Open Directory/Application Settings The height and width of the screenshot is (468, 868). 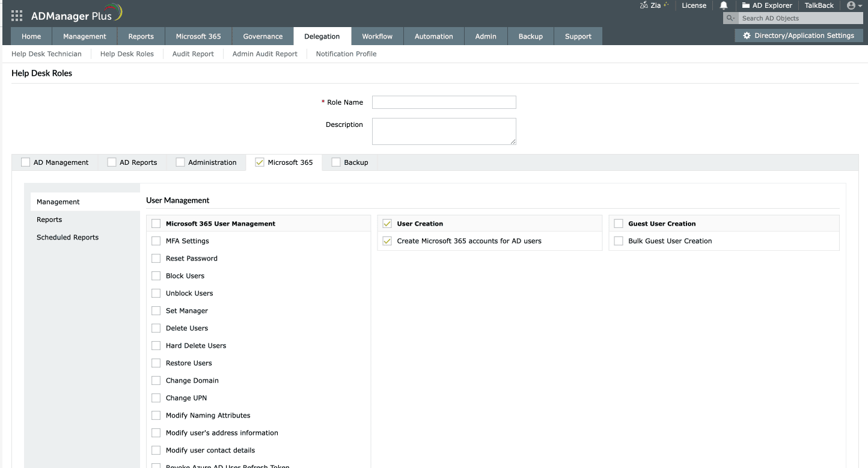(798, 35)
